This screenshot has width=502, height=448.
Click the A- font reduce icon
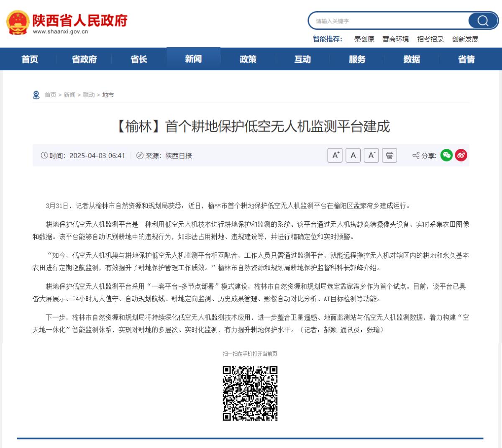click(371, 155)
